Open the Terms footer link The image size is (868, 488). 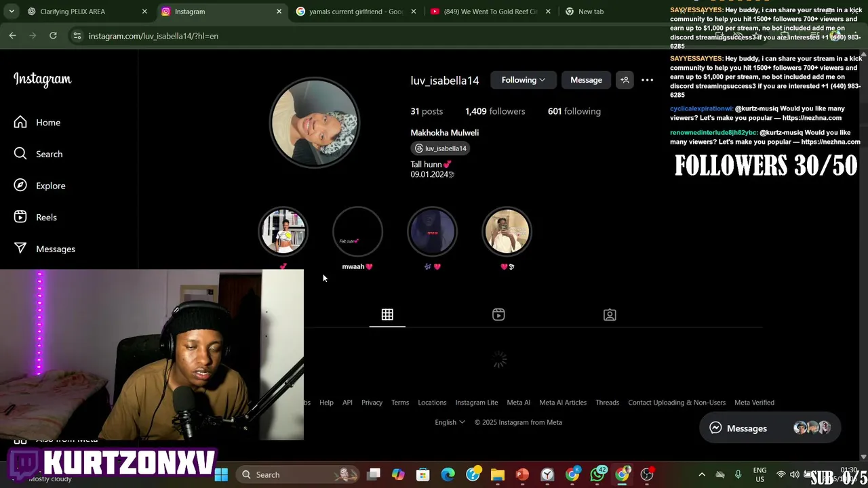[x=400, y=403]
